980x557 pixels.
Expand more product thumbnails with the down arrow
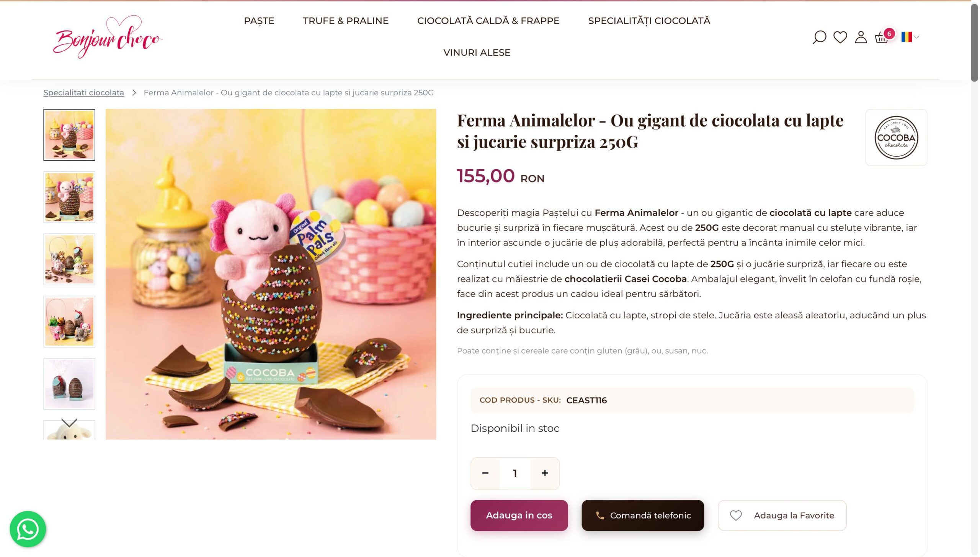tap(69, 423)
